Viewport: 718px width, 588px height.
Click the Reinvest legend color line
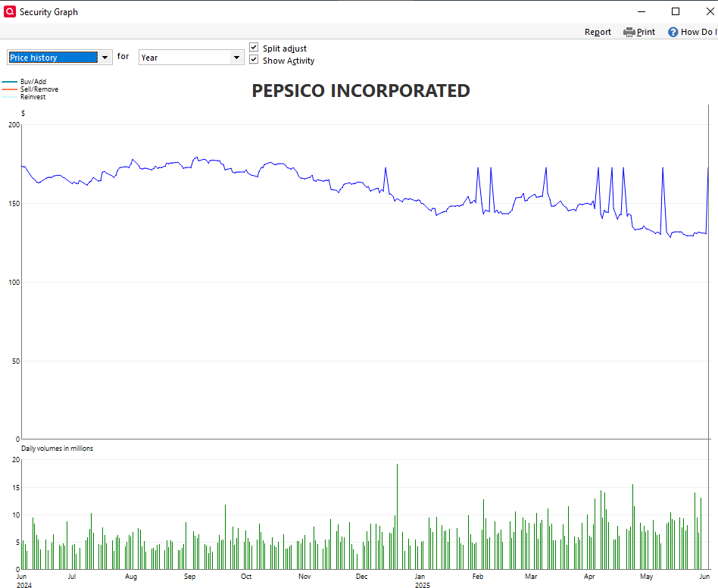click(10, 97)
